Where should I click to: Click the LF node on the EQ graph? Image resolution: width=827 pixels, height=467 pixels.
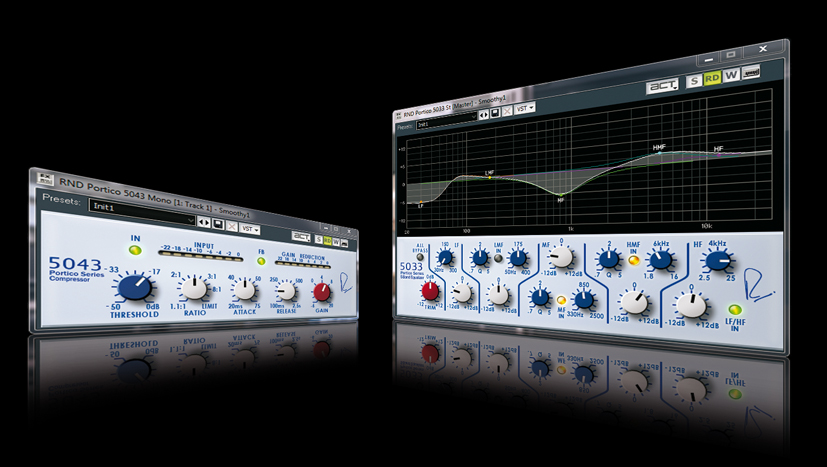(420, 203)
